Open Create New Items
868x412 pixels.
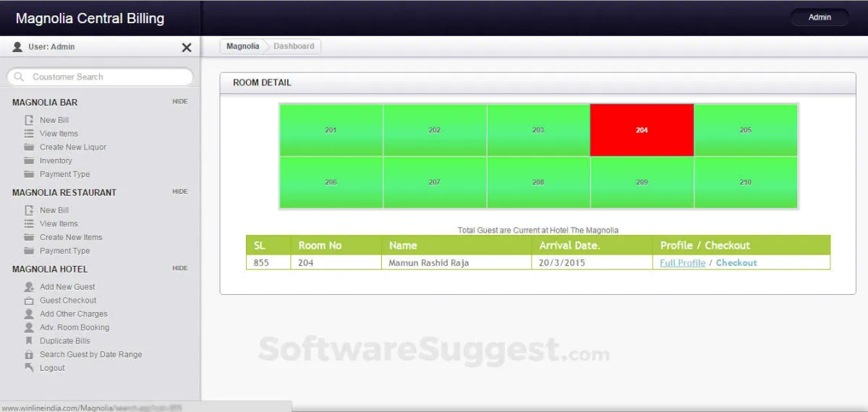71,237
